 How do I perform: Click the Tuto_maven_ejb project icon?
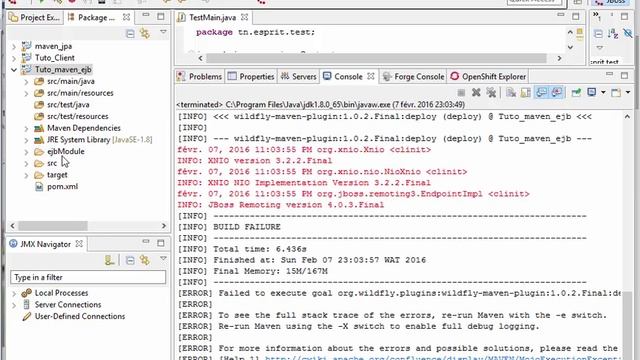(x=27, y=69)
